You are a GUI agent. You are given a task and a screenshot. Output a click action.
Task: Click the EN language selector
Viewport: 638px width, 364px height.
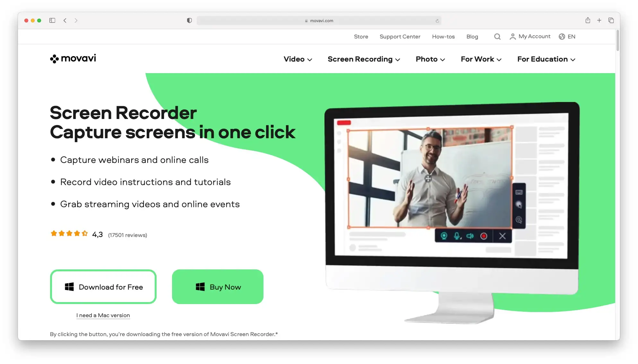567,36
